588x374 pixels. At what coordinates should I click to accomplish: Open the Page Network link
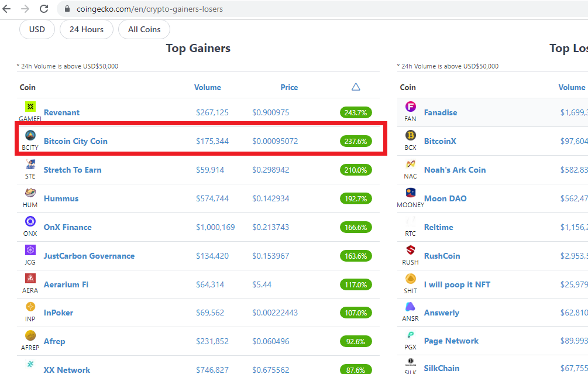pyautogui.click(x=451, y=341)
